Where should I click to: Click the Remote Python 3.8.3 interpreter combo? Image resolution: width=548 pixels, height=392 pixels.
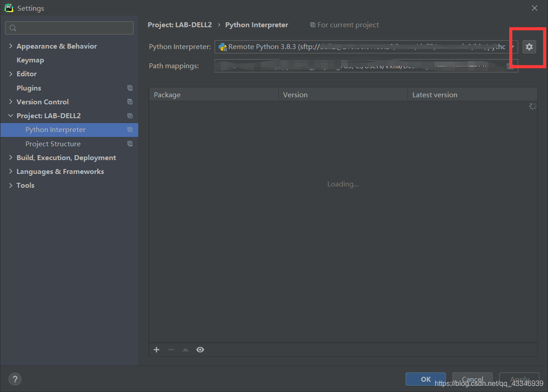(x=366, y=47)
